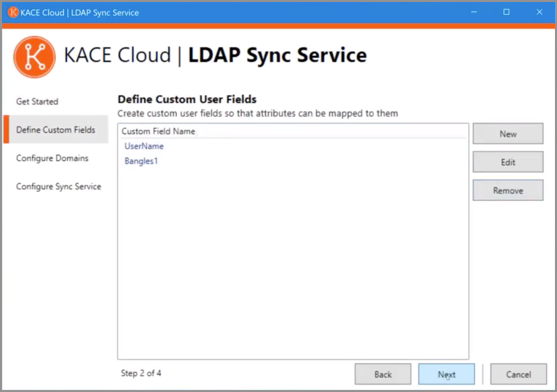Click the large orange KACE logo

point(34,57)
